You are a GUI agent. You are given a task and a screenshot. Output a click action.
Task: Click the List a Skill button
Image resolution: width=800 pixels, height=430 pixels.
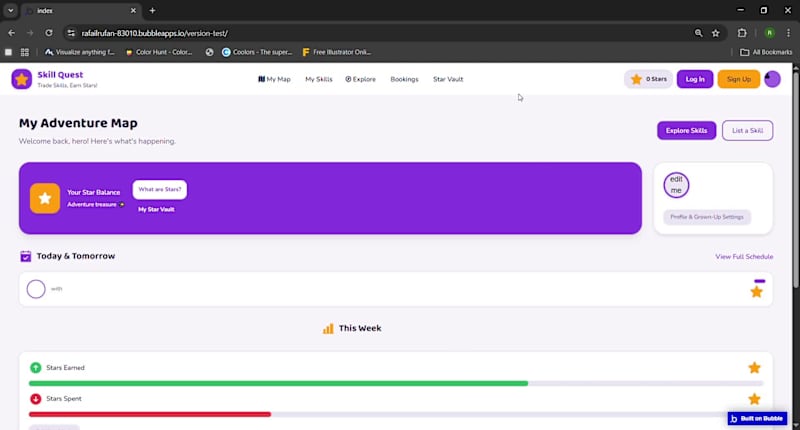(747, 131)
